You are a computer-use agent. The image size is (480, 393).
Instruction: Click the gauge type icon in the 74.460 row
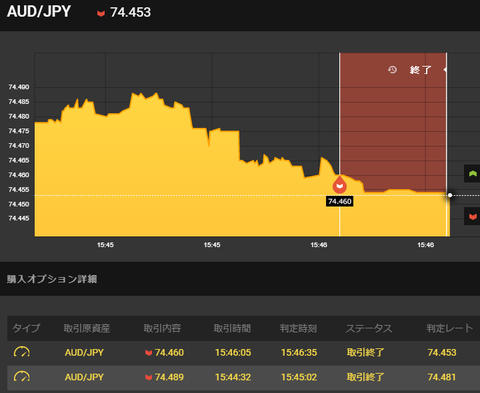(x=22, y=352)
